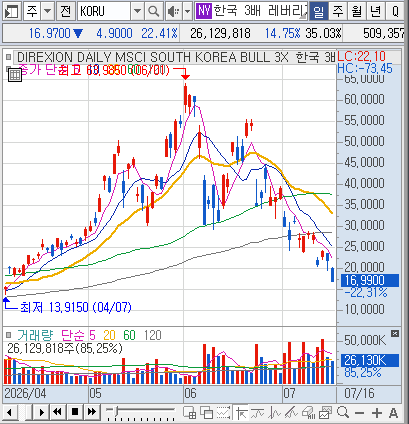Click the rewind double-left playback button

(57, 412)
